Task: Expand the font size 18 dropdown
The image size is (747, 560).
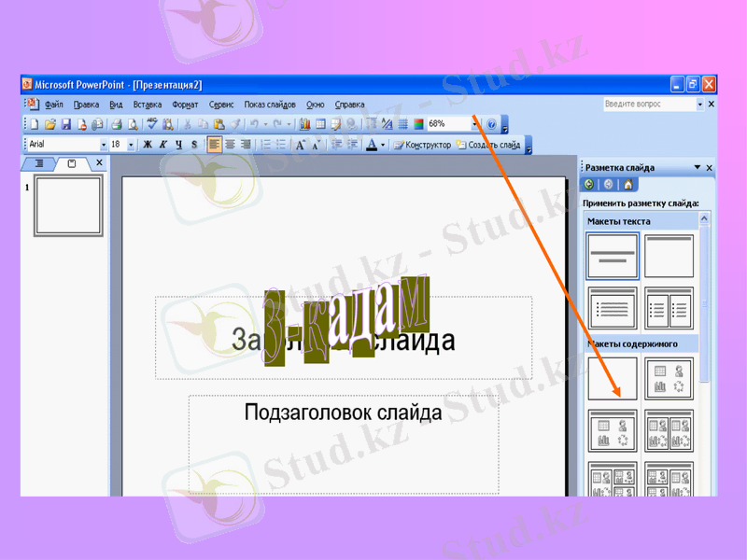Action: pyautogui.click(x=131, y=146)
